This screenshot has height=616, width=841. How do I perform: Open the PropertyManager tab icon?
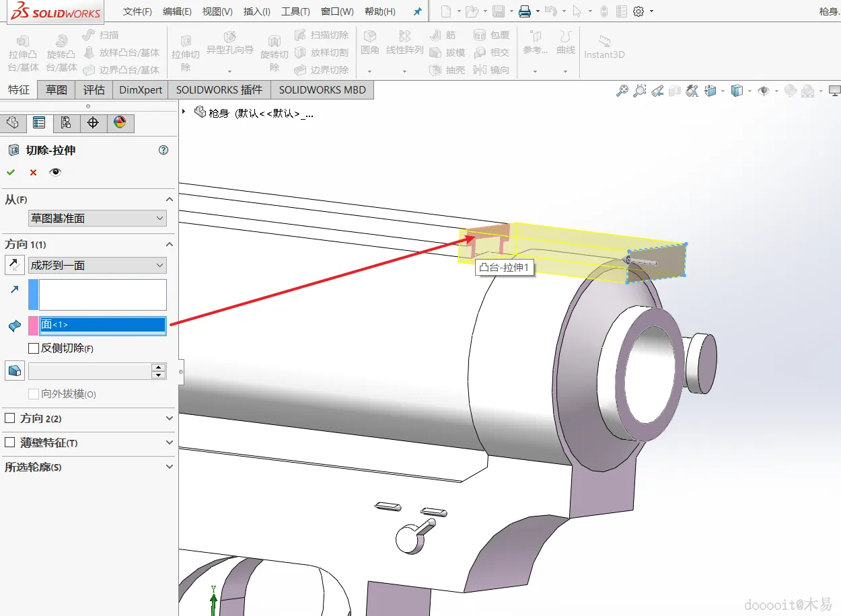39,122
